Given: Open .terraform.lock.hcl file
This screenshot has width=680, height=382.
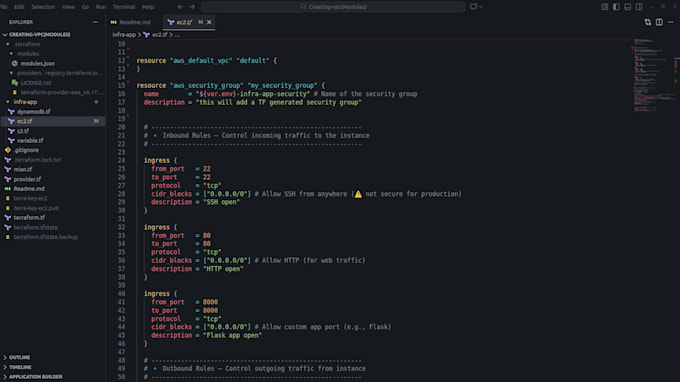Looking at the screenshot, I should (37, 160).
